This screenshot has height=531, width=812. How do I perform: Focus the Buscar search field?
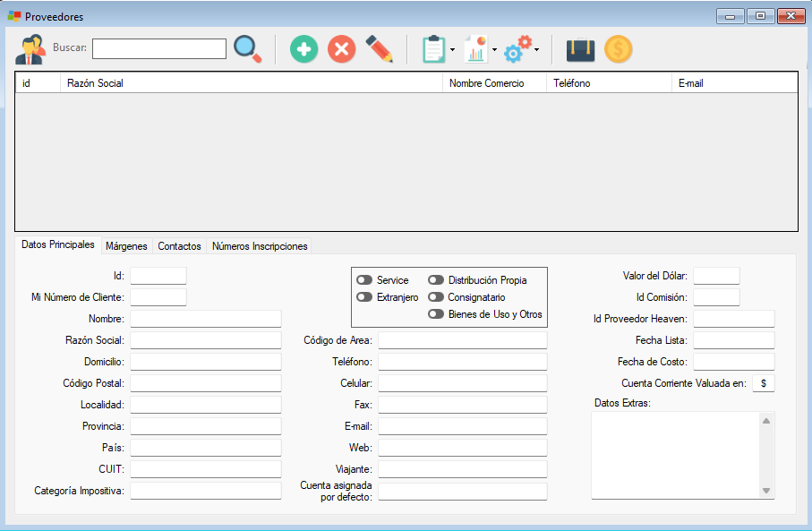(159, 48)
